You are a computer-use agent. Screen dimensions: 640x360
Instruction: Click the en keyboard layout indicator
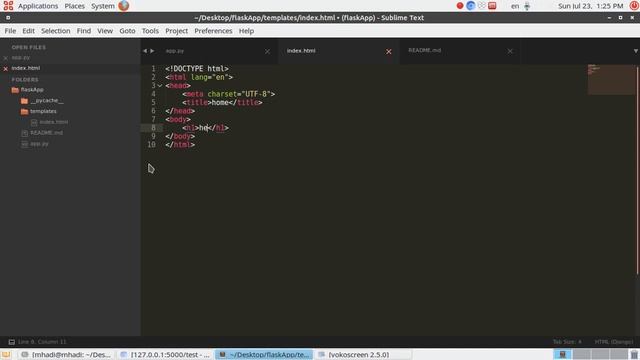[x=515, y=6]
